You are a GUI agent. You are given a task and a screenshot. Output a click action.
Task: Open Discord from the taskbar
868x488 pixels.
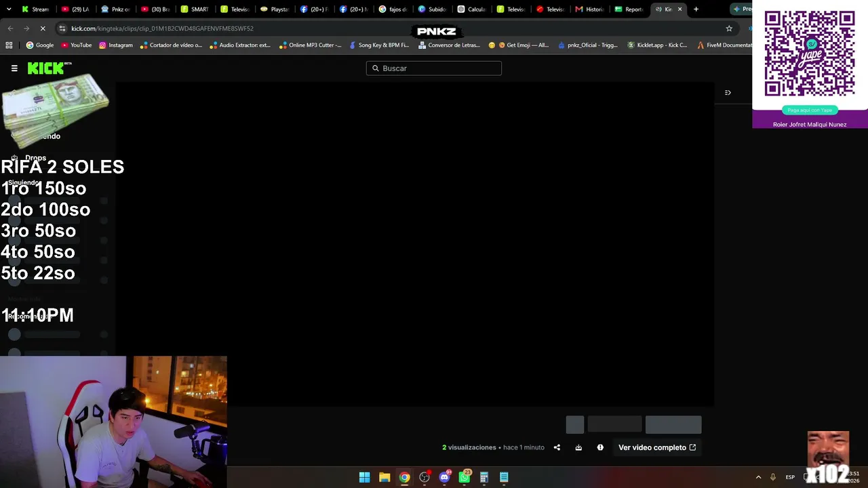point(444,477)
